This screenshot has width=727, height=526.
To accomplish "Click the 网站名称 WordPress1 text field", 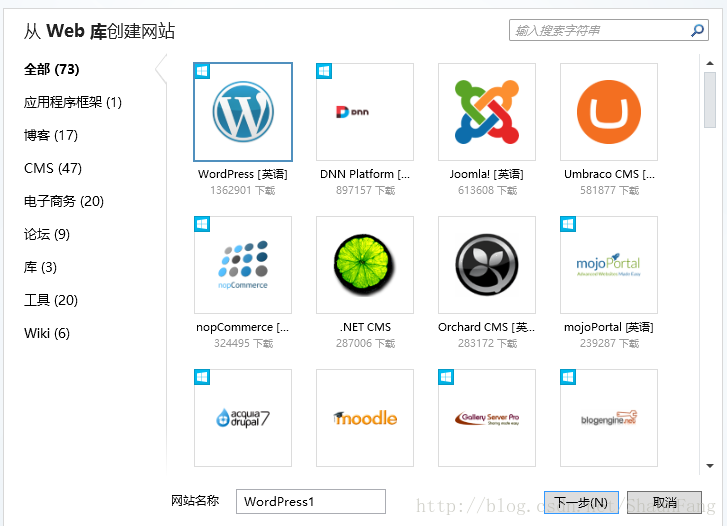I will click(x=311, y=501).
